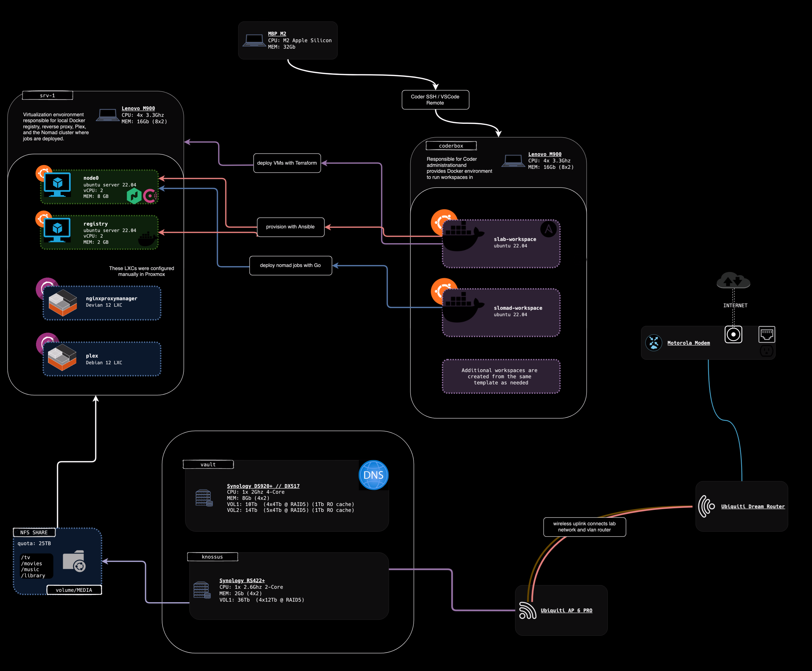Image resolution: width=812 pixels, height=671 pixels.
Task: Select the Nomad hexagon icon on node0
Action: click(x=134, y=196)
